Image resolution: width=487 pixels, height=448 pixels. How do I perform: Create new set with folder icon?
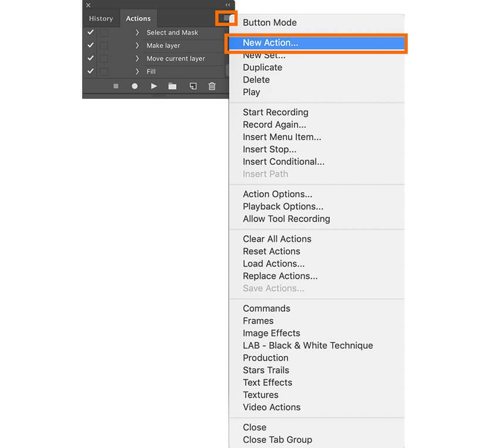pos(173,86)
